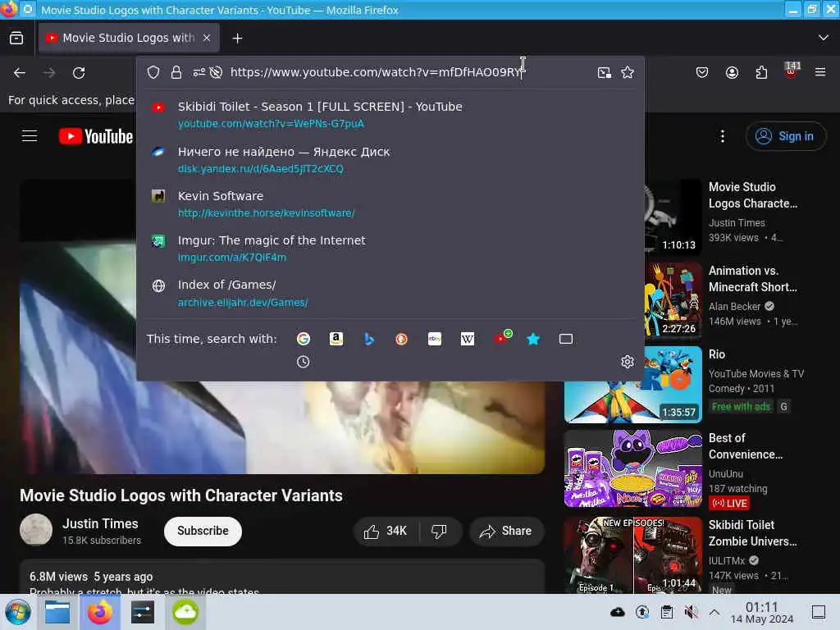Open the site permissions icon in address bar
The height and width of the screenshot is (630, 840).
coord(199,72)
